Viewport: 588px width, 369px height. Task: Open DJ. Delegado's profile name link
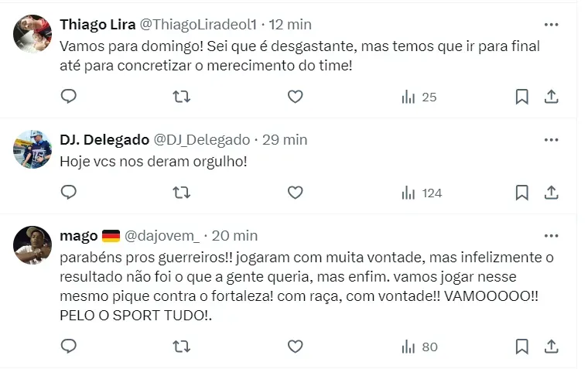click(104, 140)
